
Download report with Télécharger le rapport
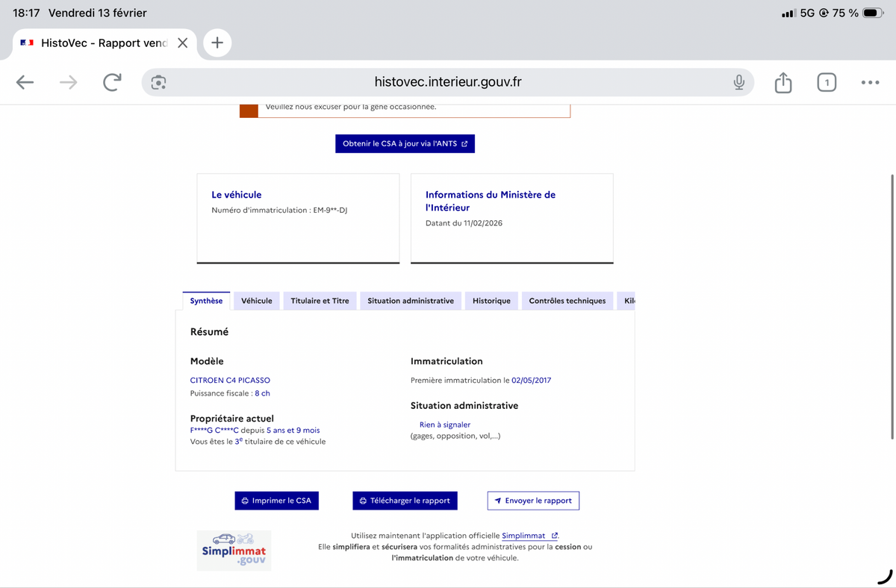pos(405,501)
